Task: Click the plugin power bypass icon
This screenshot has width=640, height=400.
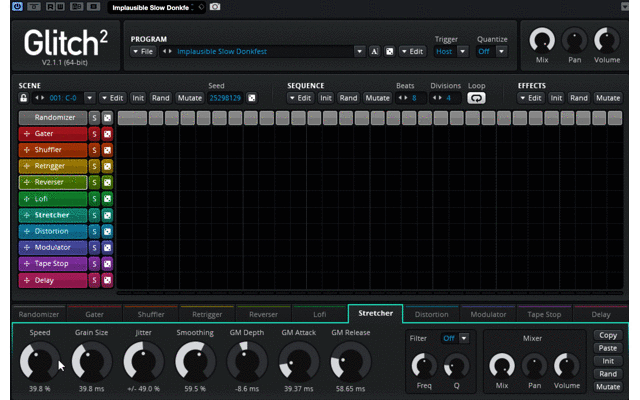Action: point(17,7)
